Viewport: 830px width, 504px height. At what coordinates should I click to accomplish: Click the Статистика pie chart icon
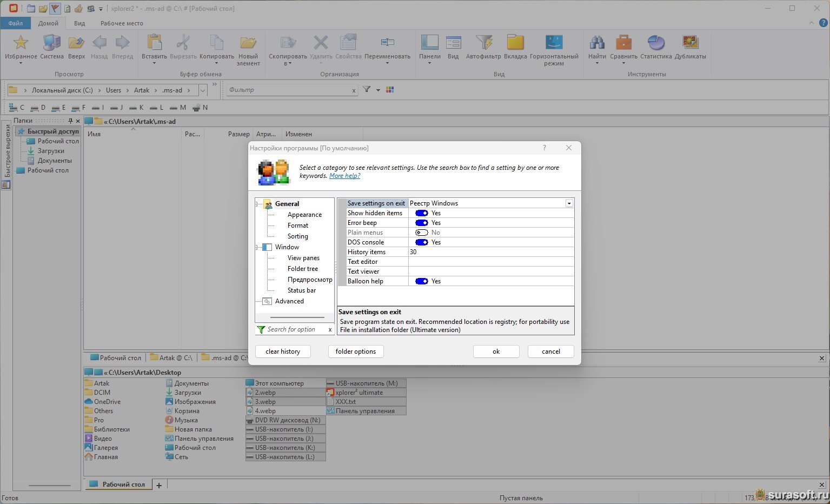655,43
